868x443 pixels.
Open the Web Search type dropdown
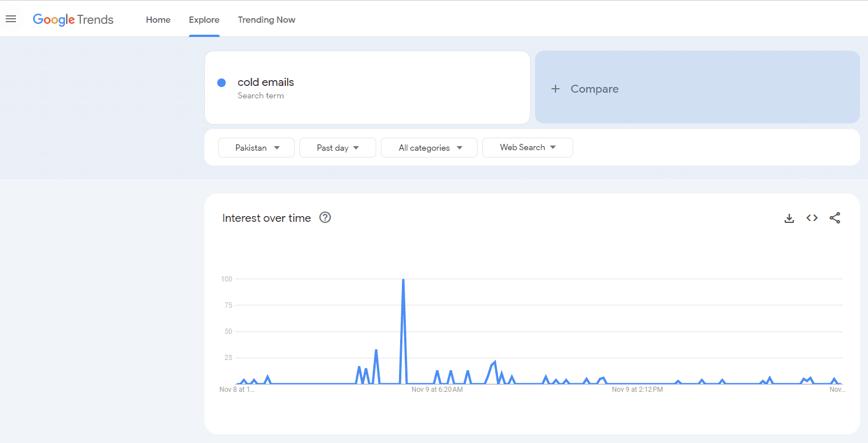pyautogui.click(x=527, y=147)
